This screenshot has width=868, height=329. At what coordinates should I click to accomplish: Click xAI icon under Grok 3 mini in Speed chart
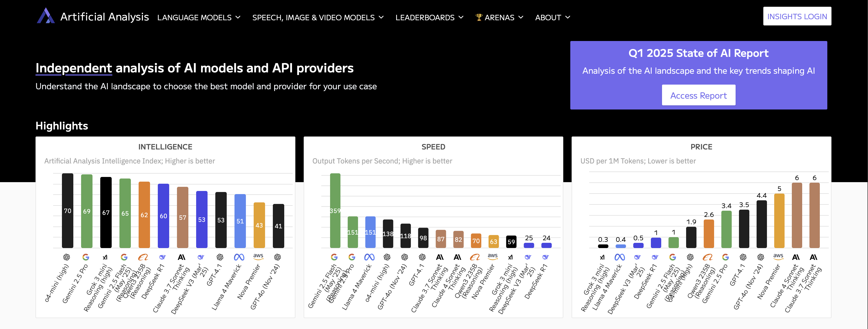510,257
